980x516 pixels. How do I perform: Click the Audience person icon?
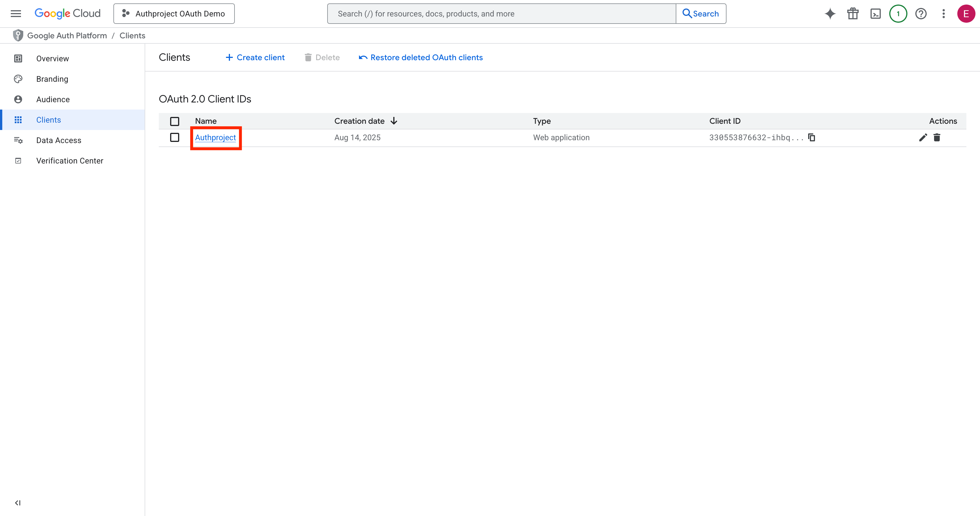click(x=18, y=99)
